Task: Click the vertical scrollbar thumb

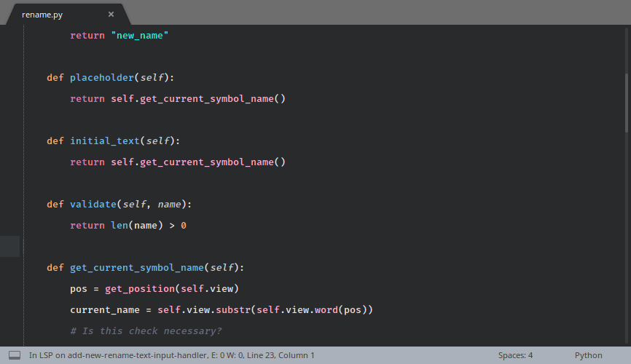Action: (x=627, y=103)
